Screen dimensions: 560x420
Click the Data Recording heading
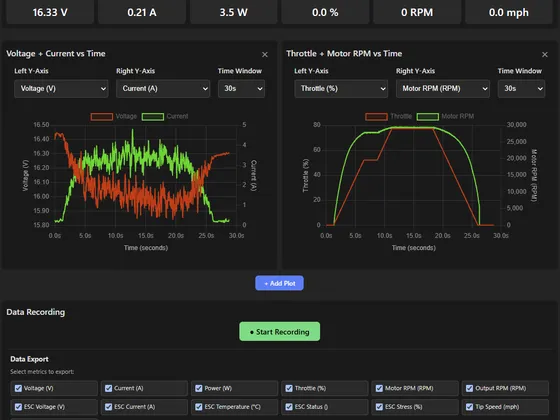[36, 312]
